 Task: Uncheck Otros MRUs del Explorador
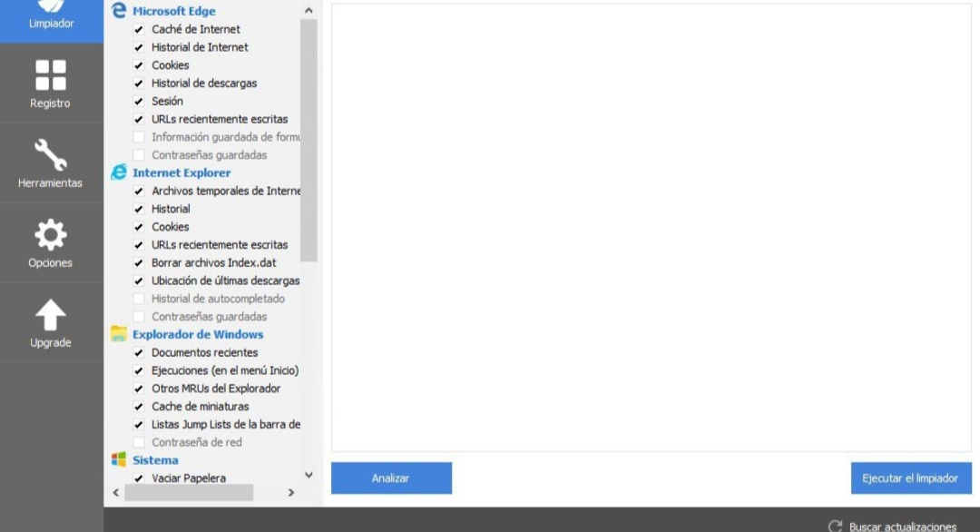coord(139,389)
